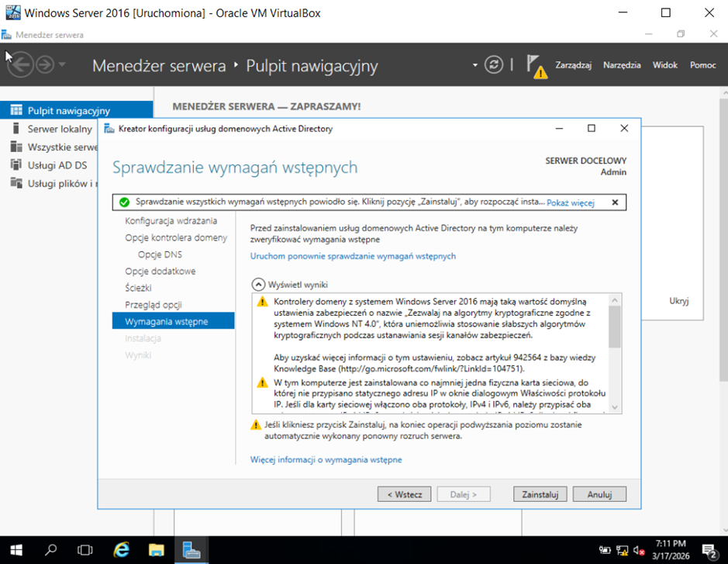Open taskbar search magnifier icon
Viewport: 728px width, 564px height.
tap(51, 550)
